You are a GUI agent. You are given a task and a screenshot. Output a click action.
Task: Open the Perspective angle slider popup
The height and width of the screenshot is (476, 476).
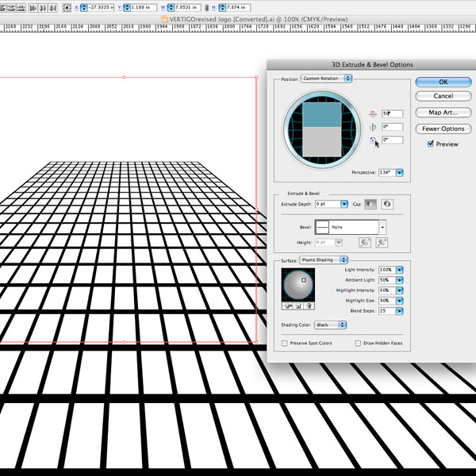tap(399, 172)
